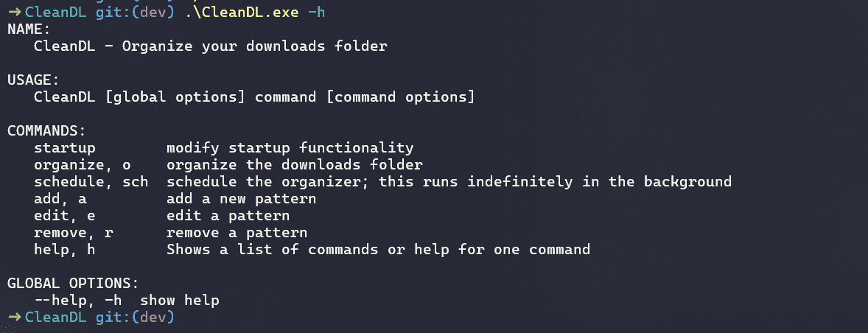The height and width of the screenshot is (333, 868).
Task: Click the COMMANDS: section heading
Action: click(x=46, y=131)
